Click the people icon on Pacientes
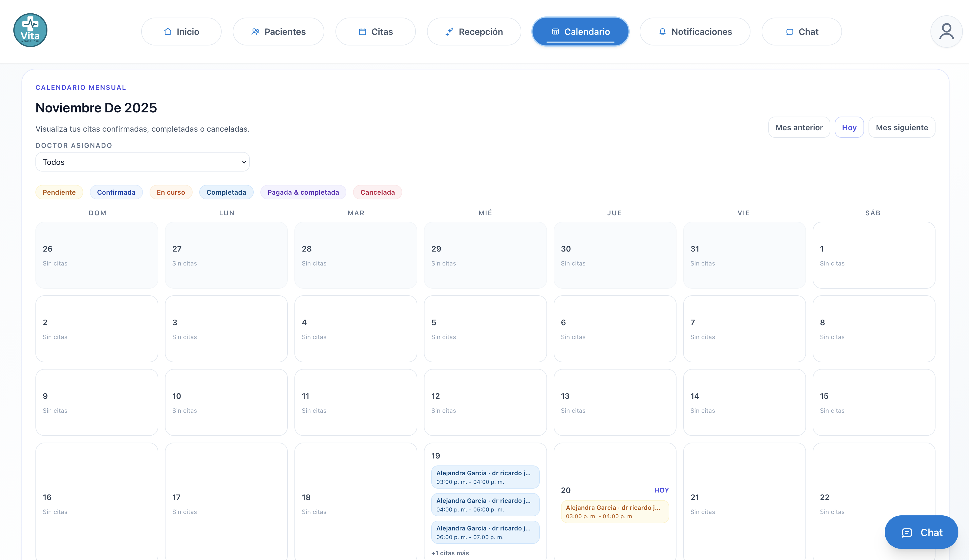This screenshot has height=560, width=969. [255, 32]
